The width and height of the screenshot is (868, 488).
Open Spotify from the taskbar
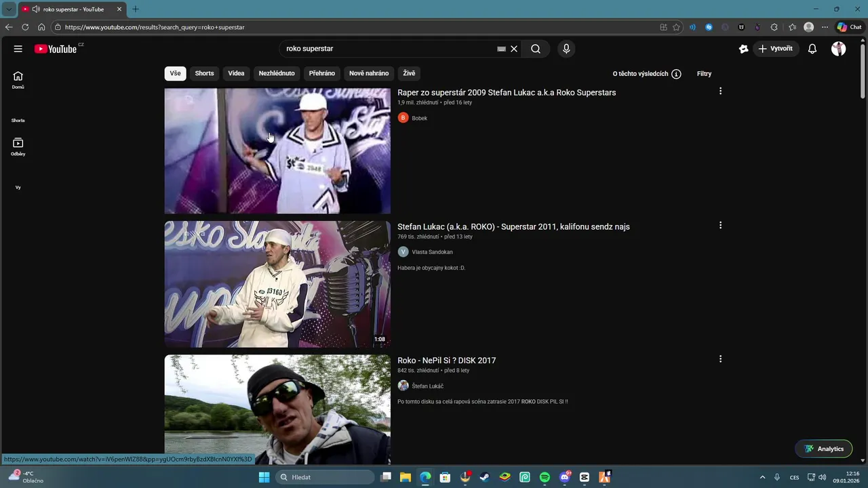click(x=545, y=477)
